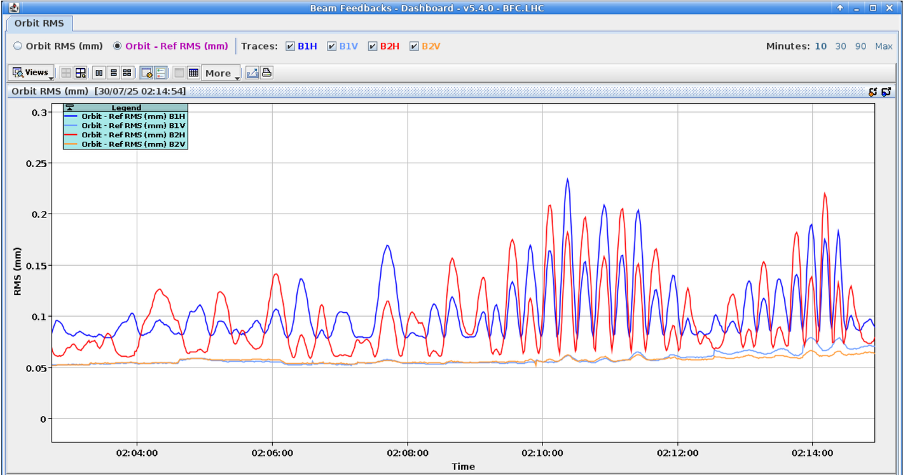Open the Views dropdown

coord(31,73)
